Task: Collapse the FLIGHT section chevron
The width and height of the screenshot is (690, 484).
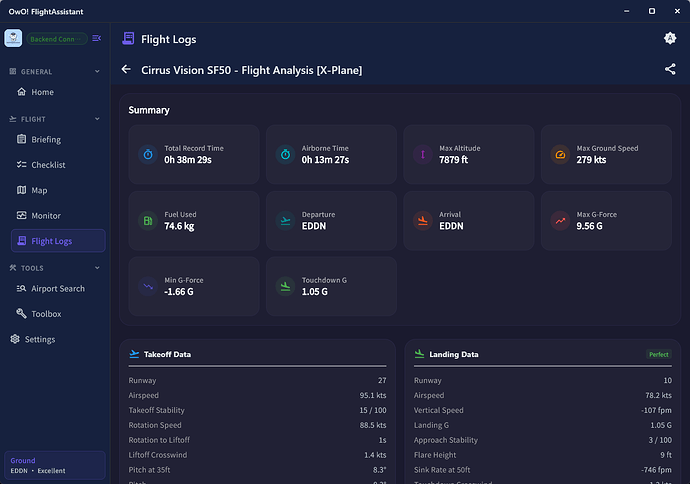Action: [x=97, y=119]
